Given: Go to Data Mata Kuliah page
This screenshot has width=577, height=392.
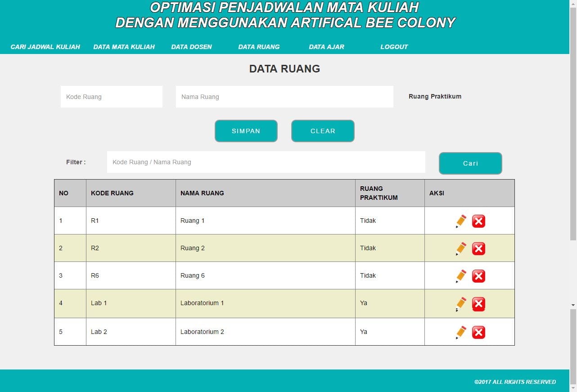Looking at the screenshot, I should click(x=124, y=47).
